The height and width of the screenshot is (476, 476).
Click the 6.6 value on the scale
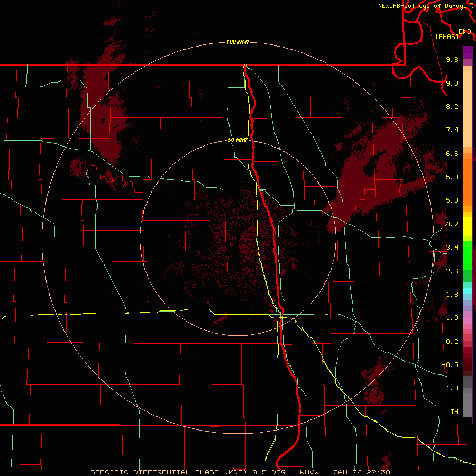tap(452, 153)
